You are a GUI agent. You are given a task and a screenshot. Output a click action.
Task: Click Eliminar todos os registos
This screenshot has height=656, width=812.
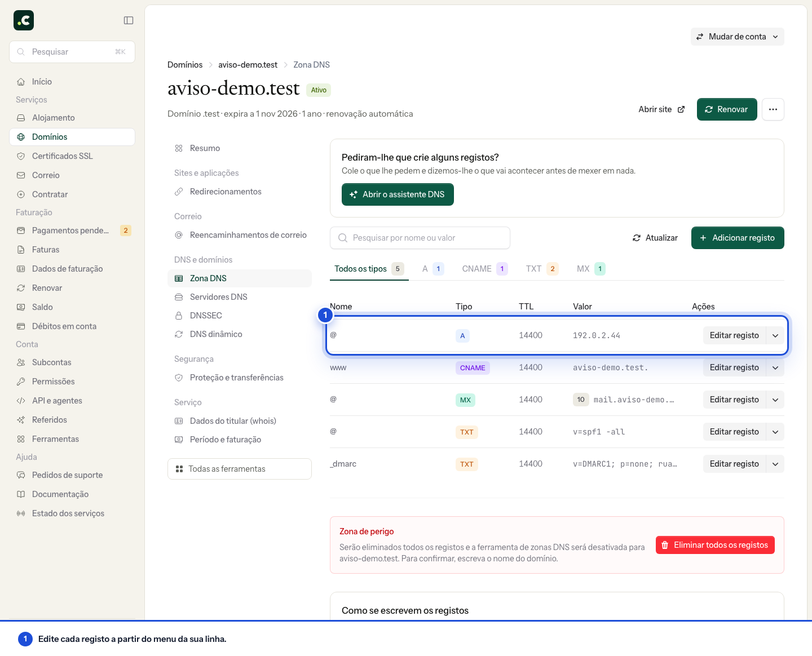pyautogui.click(x=715, y=545)
